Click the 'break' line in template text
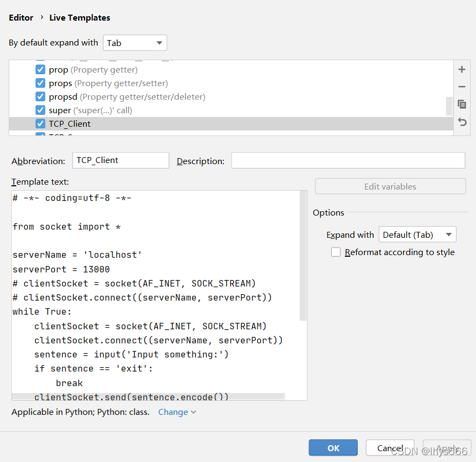476x462 pixels. pos(69,383)
